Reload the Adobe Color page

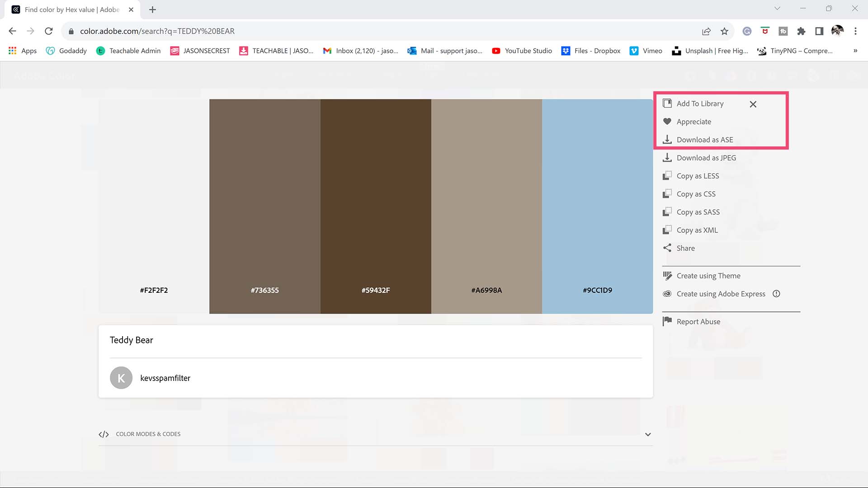click(x=49, y=31)
